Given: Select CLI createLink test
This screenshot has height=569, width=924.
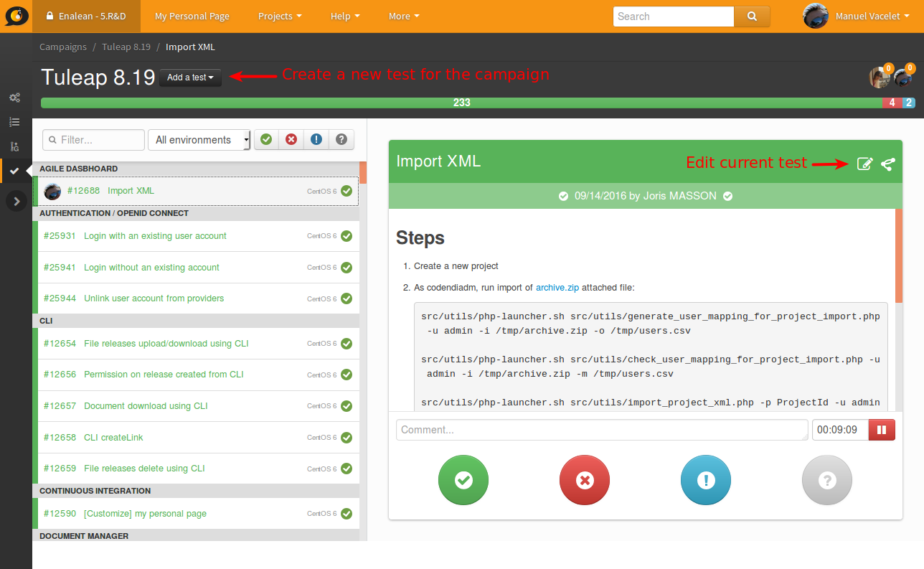Looking at the screenshot, I should pyautogui.click(x=197, y=437).
